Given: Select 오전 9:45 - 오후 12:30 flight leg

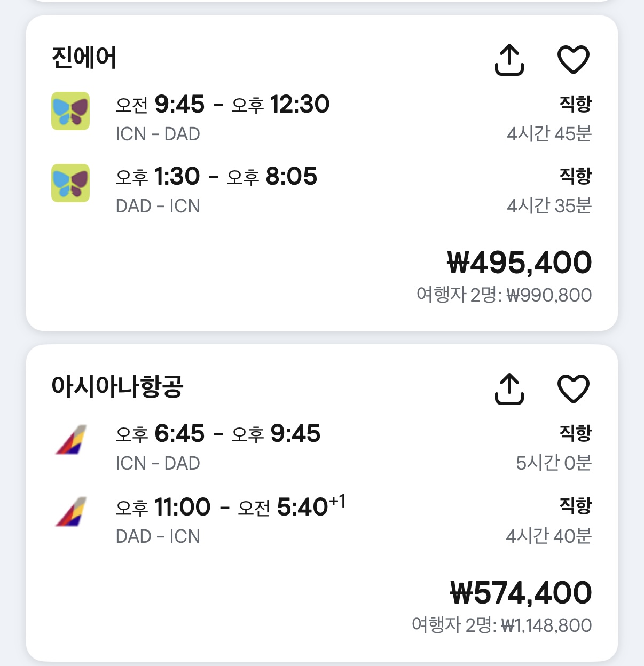Looking at the screenshot, I should coord(222,105).
